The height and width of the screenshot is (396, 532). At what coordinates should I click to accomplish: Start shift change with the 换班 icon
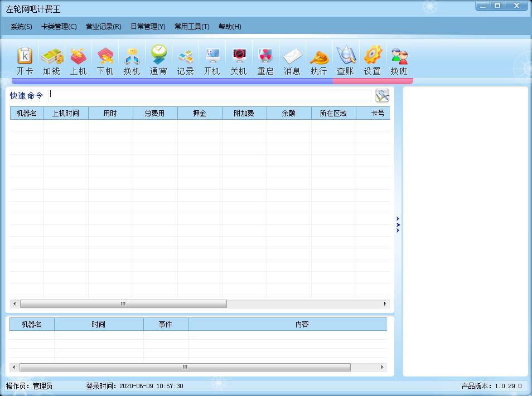[x=399, y=58]
